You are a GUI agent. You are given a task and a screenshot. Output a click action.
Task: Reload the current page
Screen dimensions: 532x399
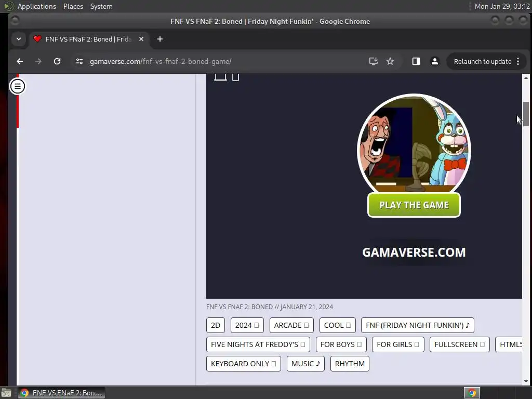tap(57, 61)
